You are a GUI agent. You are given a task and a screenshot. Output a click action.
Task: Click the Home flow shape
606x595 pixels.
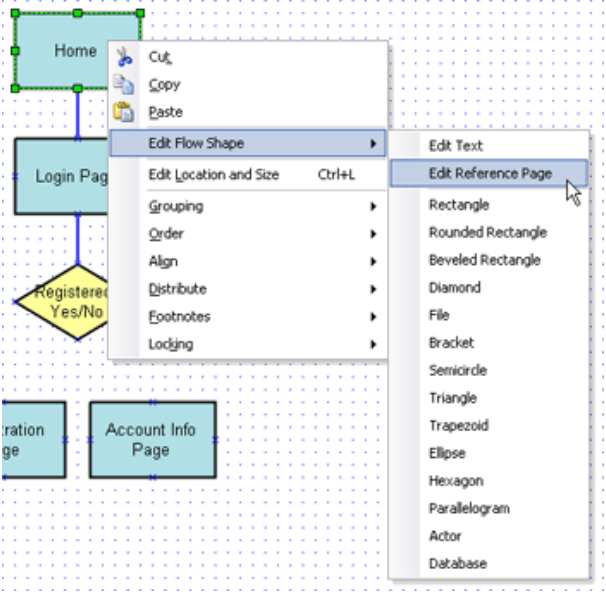(60, 50)
